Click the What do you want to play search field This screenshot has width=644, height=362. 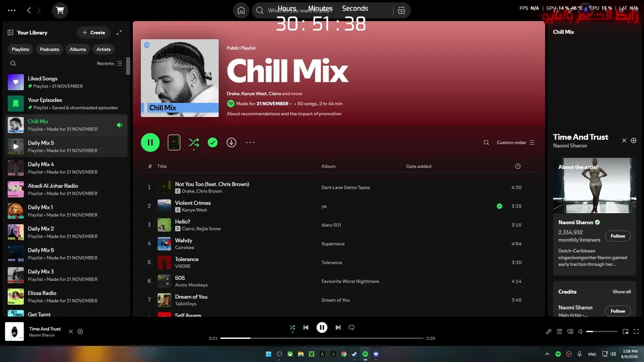[x=322, y=11]
